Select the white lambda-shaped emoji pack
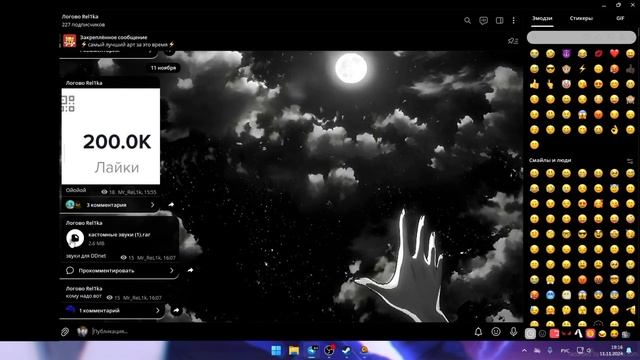This screenshot has height=360, width=640. tap(578, 333)
